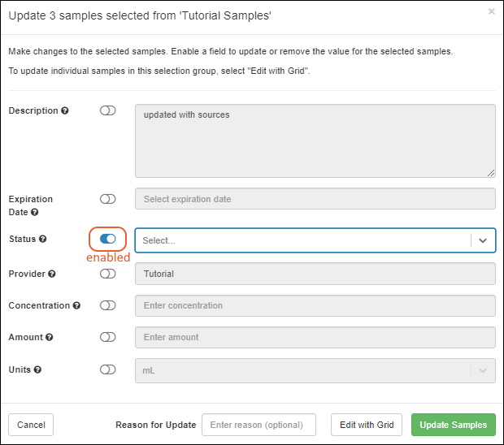Screen dimensions: 504x445
Task: Click help icon beside Expiration Date label
Action: click(x=35, y=213)
